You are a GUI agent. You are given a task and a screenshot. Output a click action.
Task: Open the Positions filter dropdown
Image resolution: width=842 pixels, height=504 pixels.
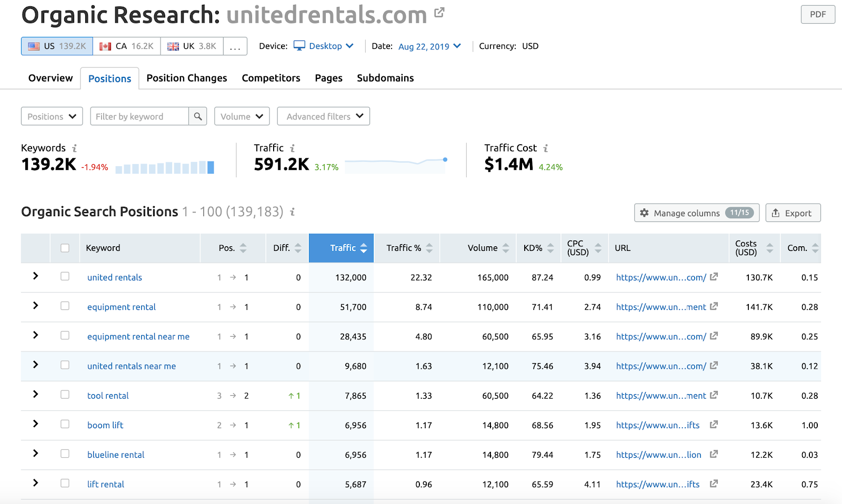pyautogui.click(x=52, y=116)
